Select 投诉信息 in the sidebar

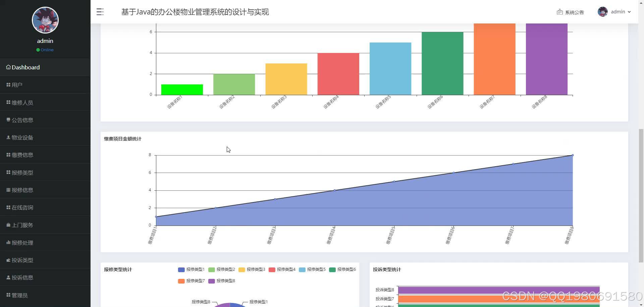point(45,278)
